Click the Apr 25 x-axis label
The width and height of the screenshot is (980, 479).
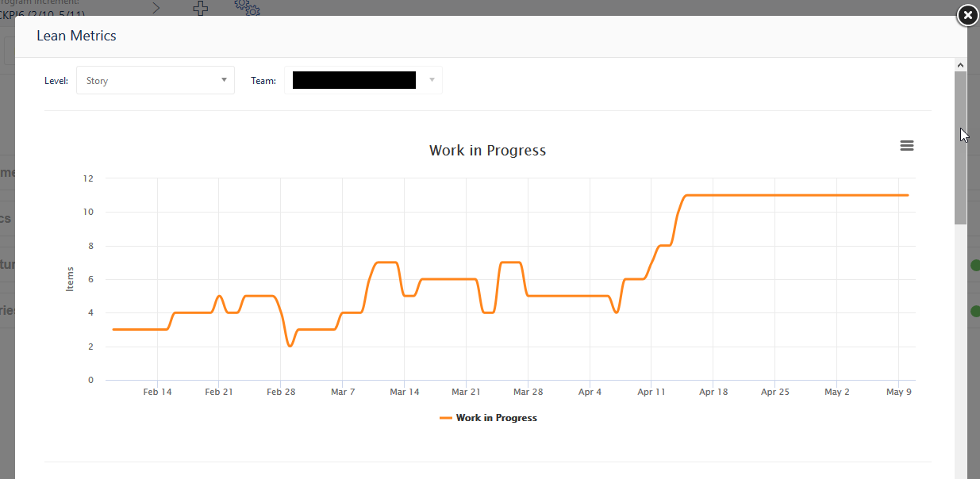point(774,392)
